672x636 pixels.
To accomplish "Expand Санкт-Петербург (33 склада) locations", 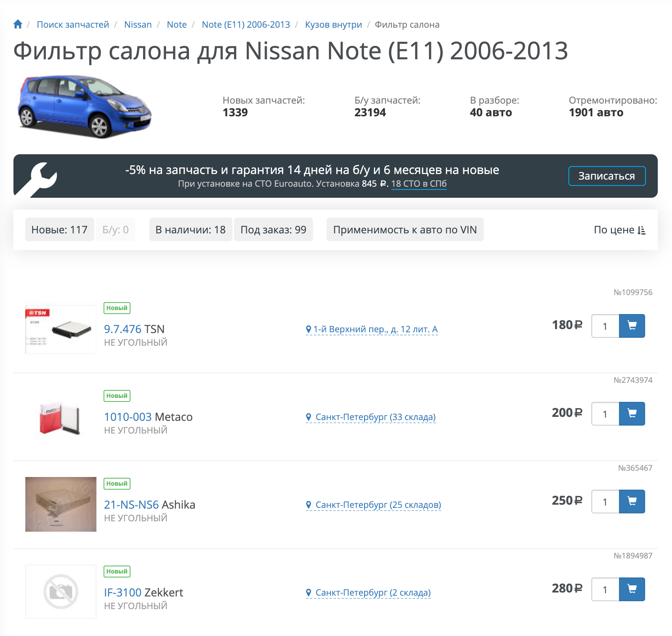I will (x=371, y=417).
